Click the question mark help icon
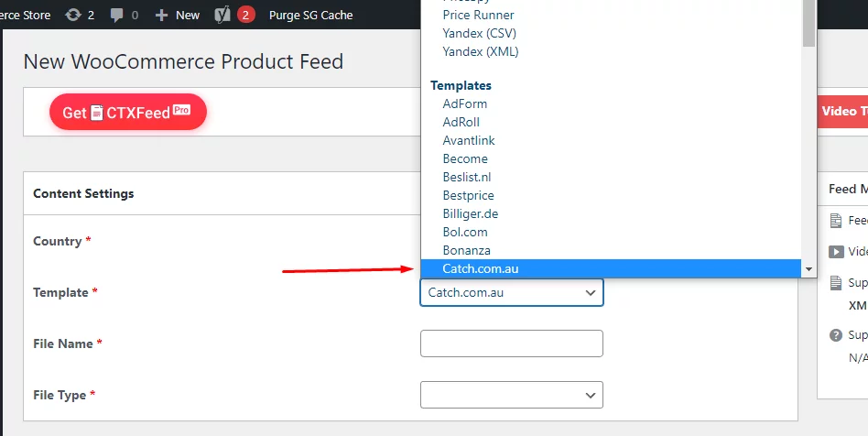The image size is (868, 436). click(x=835, y=335)
